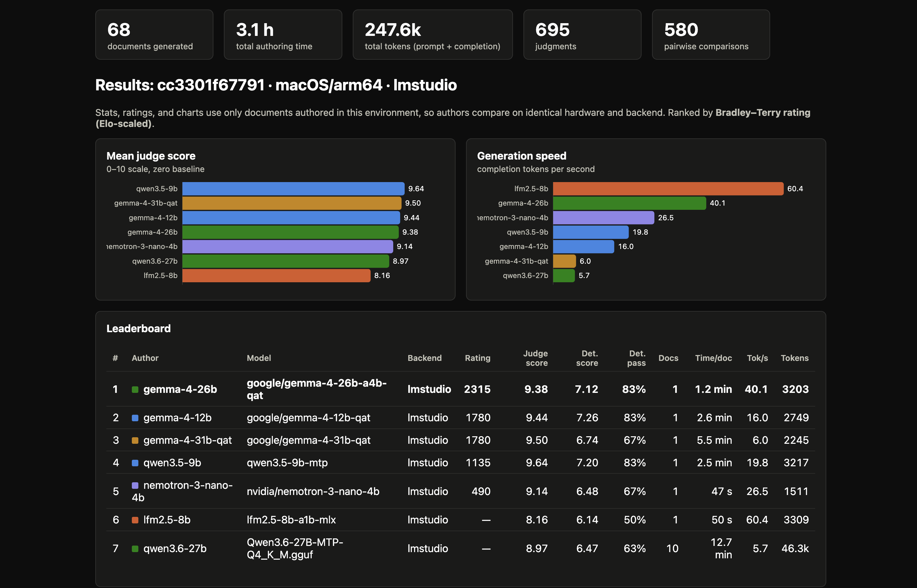917x588 pixels.
Task: Click the green swatch beside qwen3.6-27b author
Action: tap(135, 549)
